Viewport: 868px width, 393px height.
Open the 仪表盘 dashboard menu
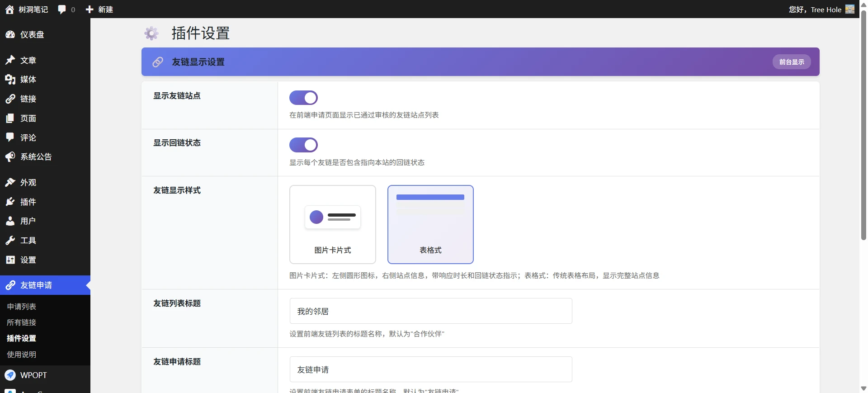tap(32, 35)
